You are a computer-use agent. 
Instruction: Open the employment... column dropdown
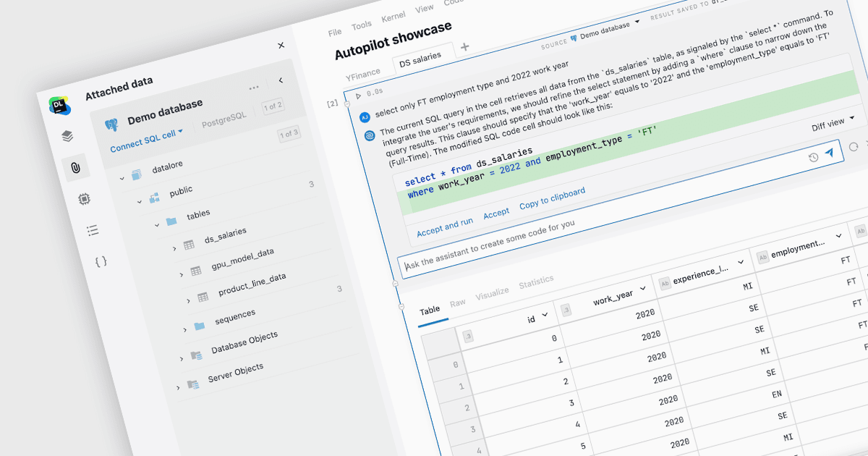click(x=838, y=236)
